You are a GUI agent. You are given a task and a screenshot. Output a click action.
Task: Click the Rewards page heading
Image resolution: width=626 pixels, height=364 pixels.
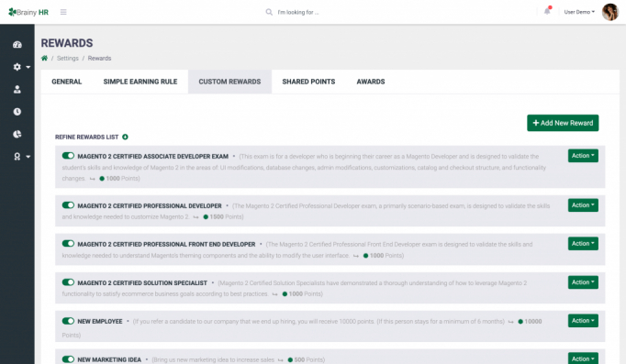[67, 43]
